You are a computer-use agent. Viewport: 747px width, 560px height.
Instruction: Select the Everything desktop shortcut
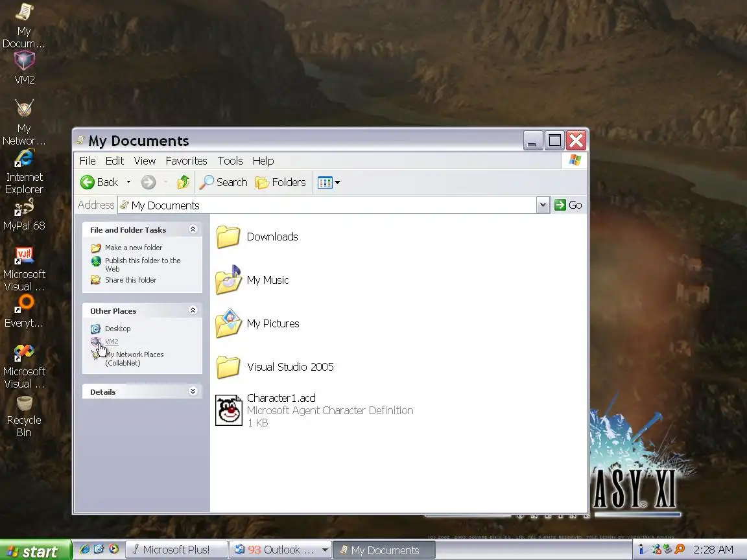tap(24, 304)
